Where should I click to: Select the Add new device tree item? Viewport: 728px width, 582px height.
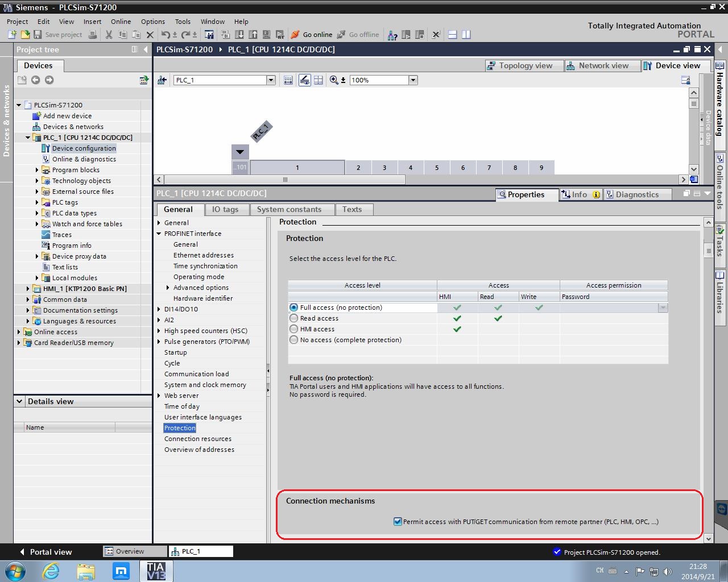[x=67, y=116]
